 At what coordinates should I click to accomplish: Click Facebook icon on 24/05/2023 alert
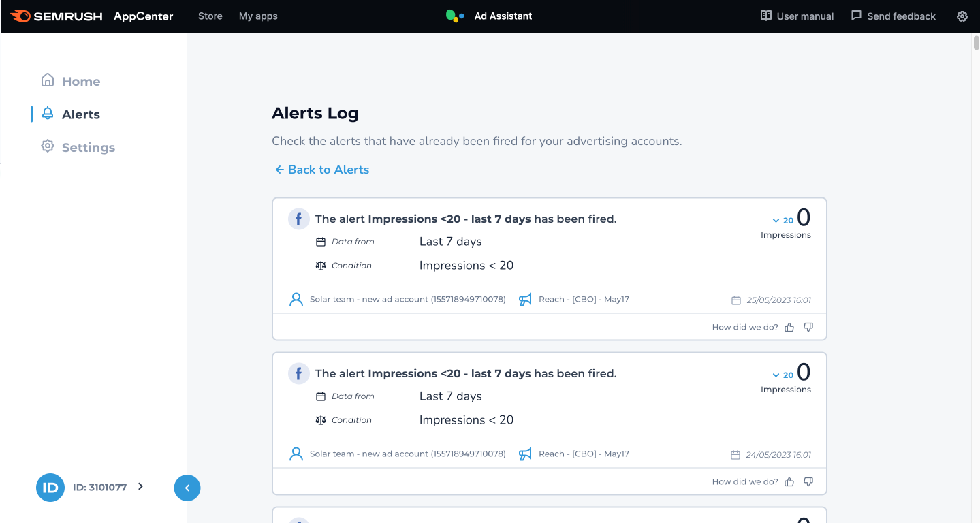click(298, 374)
